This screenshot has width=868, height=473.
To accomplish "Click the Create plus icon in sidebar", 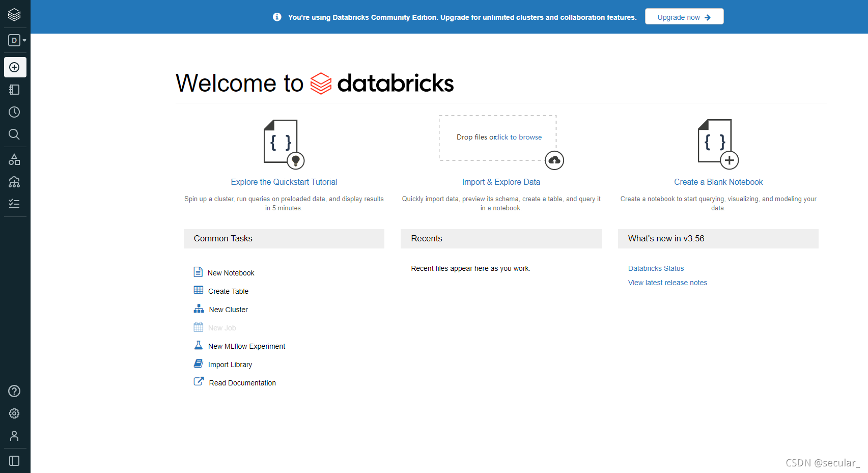I will pyautogui.click(x=15, y=67).
